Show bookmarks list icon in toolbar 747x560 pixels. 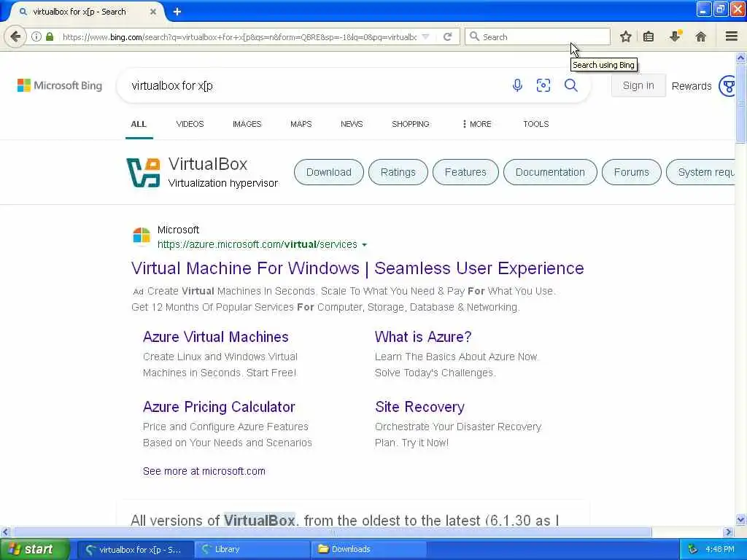point(649,36)
